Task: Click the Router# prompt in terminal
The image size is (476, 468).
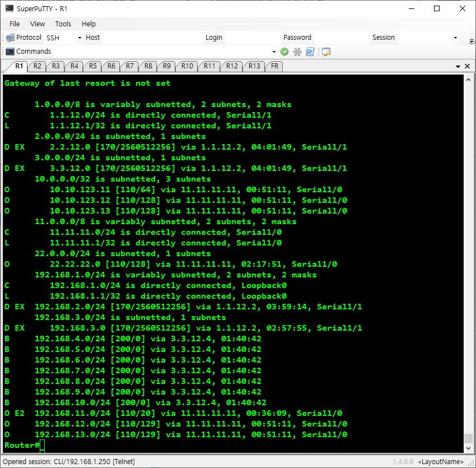Action: point(22,445)
